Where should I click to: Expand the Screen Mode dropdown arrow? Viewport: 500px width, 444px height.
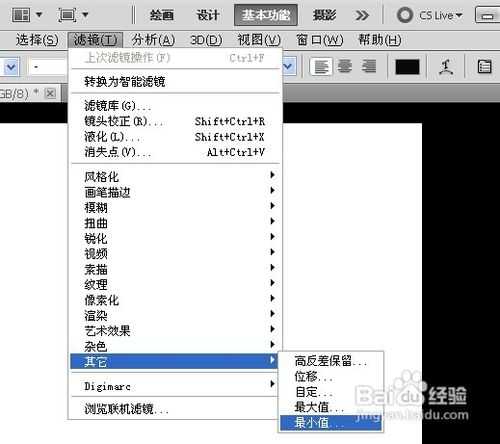(85, 15)
